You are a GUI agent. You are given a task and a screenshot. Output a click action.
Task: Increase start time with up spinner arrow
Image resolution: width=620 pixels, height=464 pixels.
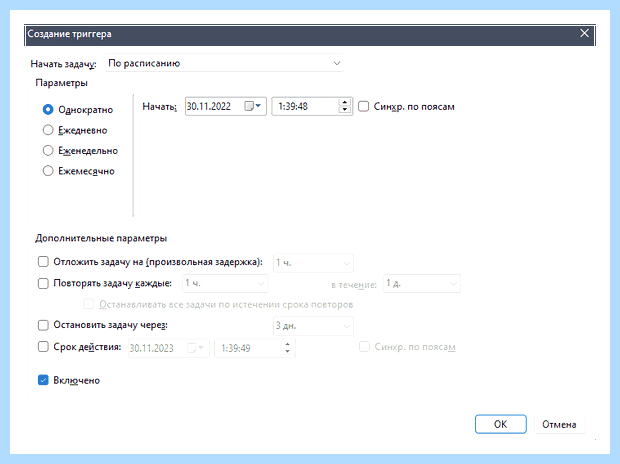point(345,102)
